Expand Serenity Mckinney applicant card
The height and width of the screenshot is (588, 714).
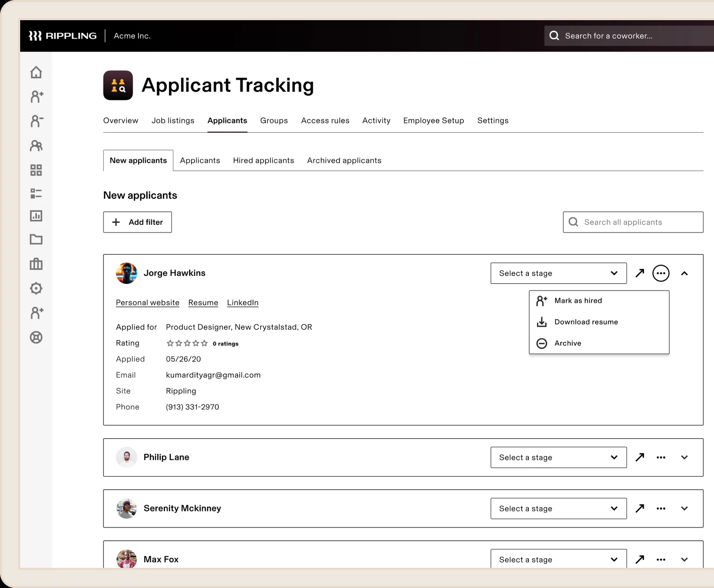pos(684,508)
